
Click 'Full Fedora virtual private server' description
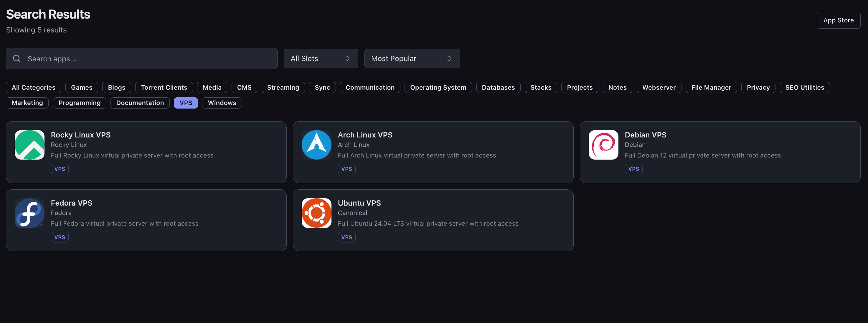(x=124, y=223)
